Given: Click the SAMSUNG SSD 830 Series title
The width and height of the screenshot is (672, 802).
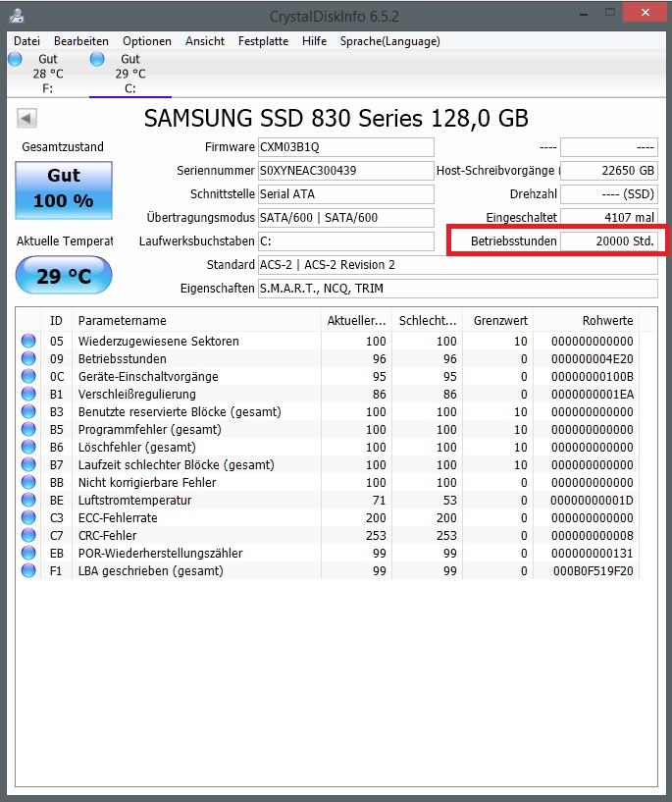Looking at the screenshot, I should pos(336,118).
